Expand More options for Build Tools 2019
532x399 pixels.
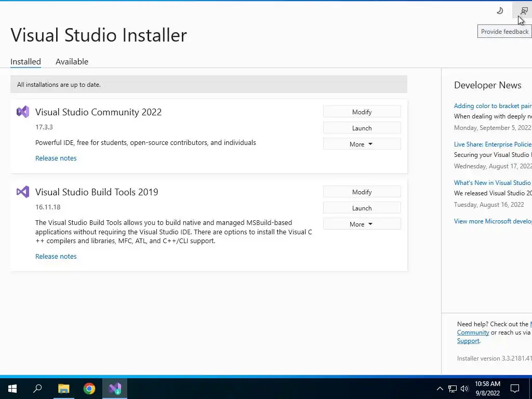tap(362, 224)
